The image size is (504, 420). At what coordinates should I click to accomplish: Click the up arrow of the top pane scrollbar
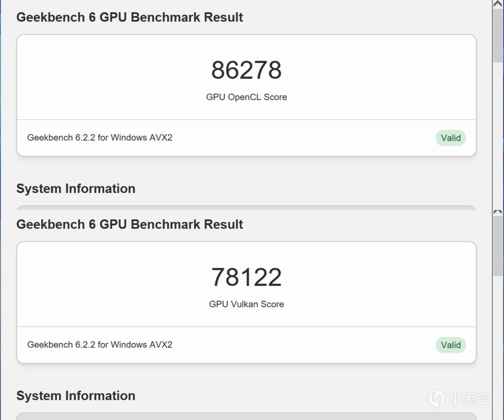[498, 3]
